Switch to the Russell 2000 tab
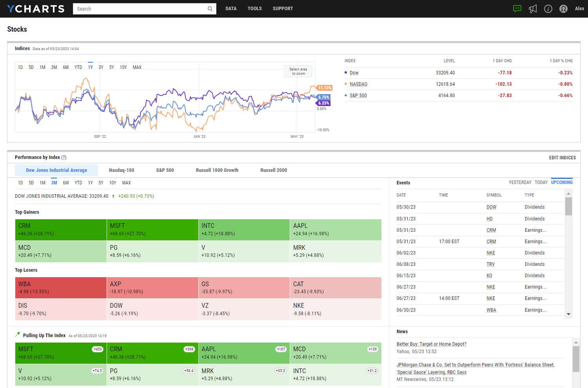This screenshot has height=388, width=588. [x=274, y=170]
